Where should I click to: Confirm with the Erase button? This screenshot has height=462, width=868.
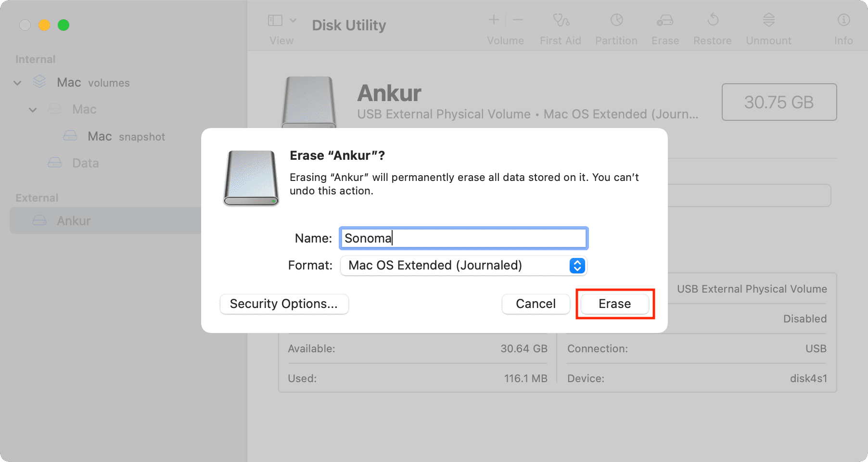point(615,304)
